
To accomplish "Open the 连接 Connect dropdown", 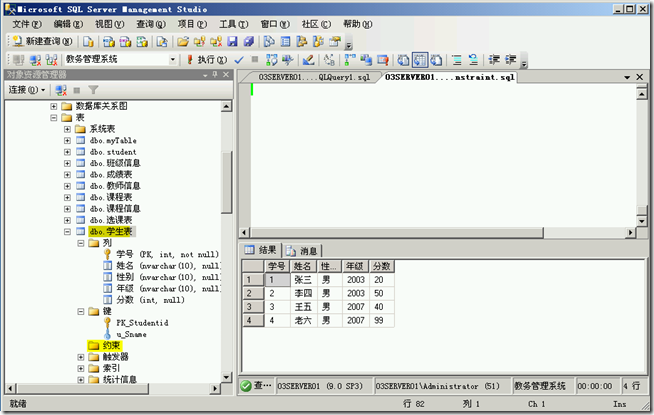I will (x=27, y=90).
